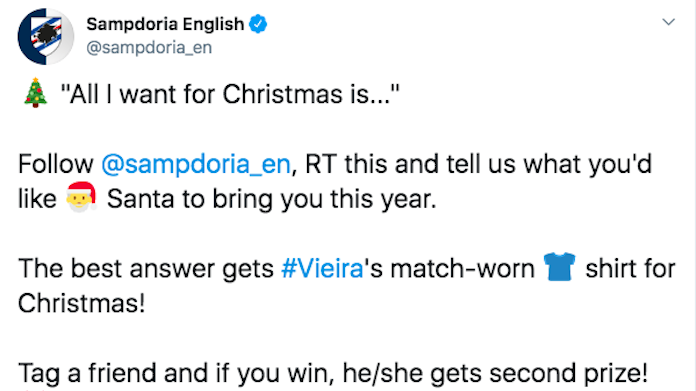Click the "shirt for" text
The width and height of the screenshot is (696, 391).
[x=630, y=269]
